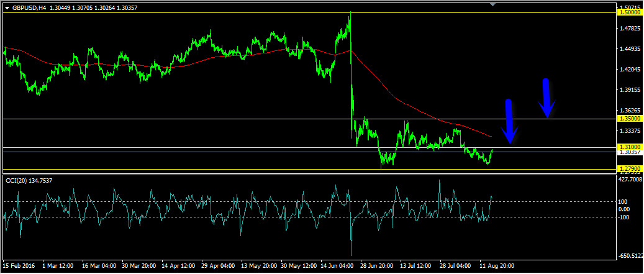This screenshot has height=274, width=644.
Task: Click the yellow 1.3100 price label
Action: (630, 147)
